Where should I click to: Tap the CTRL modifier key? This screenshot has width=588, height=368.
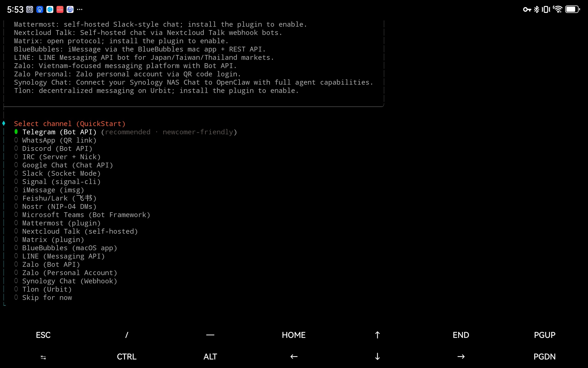pos(127,356)
